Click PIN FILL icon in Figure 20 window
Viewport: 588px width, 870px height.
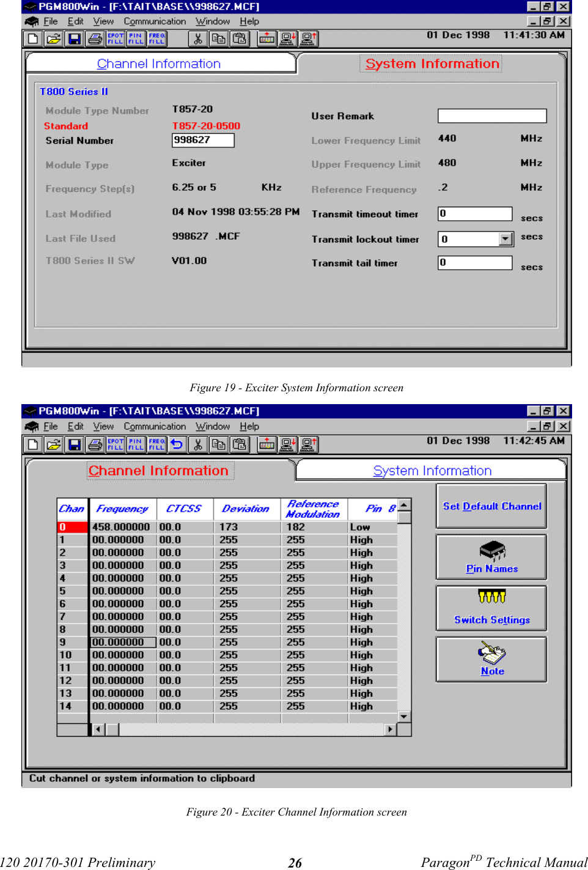136,444
